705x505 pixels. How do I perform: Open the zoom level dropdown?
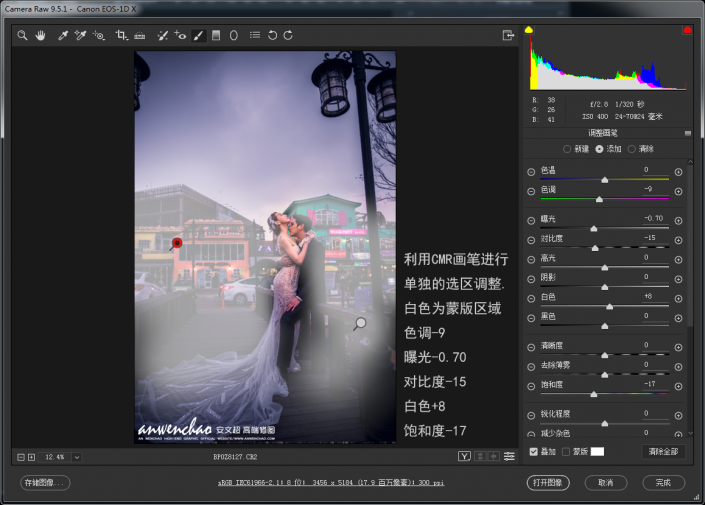click(x=77, y=457)
